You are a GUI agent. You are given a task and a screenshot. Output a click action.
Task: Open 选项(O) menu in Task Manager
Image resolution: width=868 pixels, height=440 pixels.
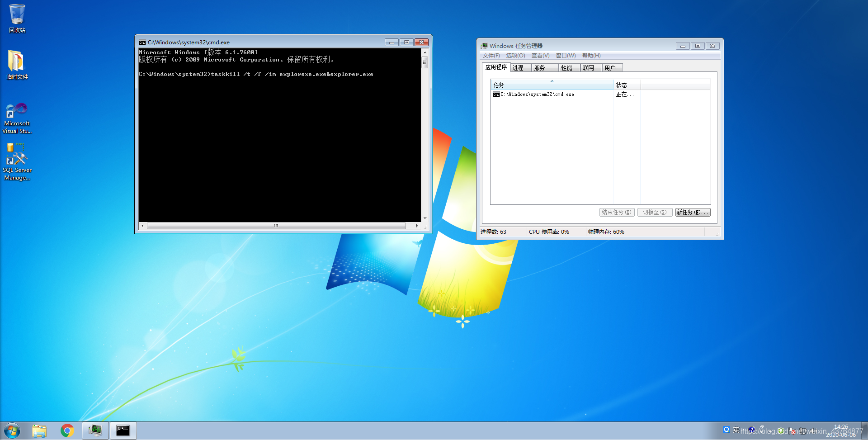pos(515,56)
